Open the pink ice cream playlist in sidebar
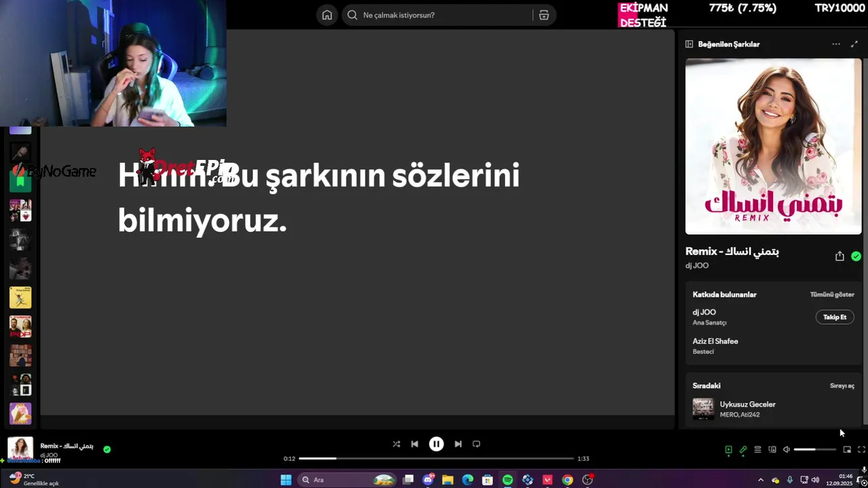This screenshot has height=488, width=868. 20,413
